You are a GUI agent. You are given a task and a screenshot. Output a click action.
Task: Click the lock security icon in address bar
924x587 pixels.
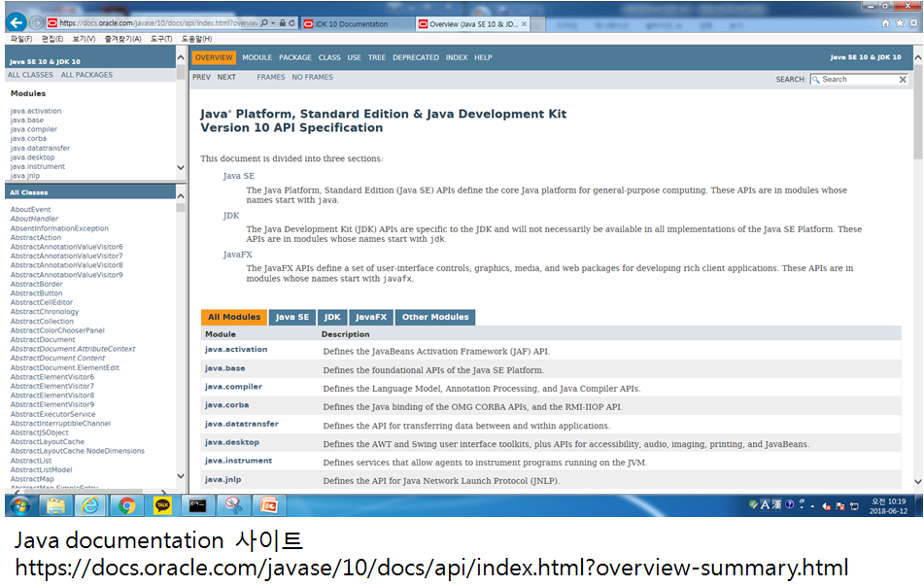pyautogui.click(x=283, y=23)
